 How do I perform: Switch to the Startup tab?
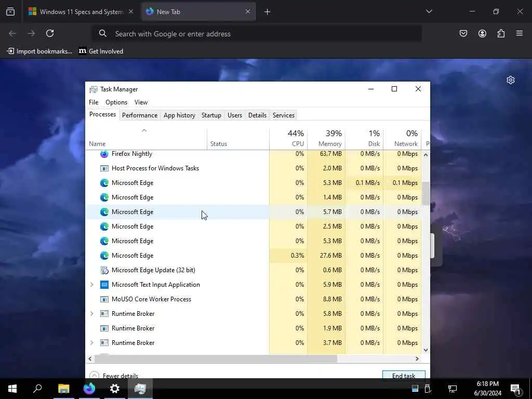(211, 115)
